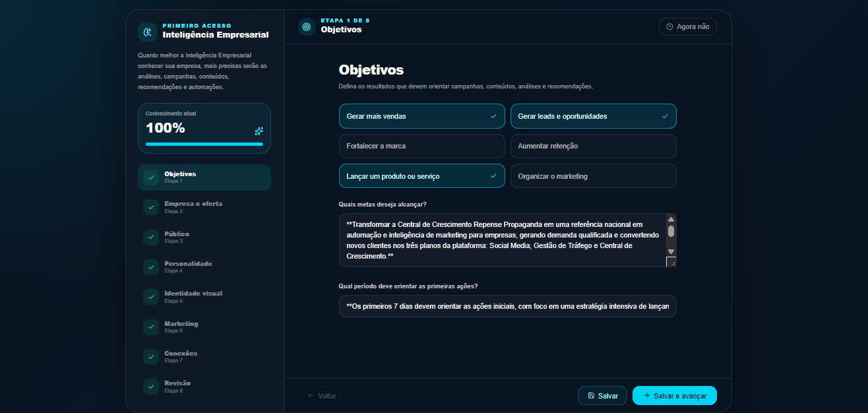Click the Defina os resultados description text

466,86
